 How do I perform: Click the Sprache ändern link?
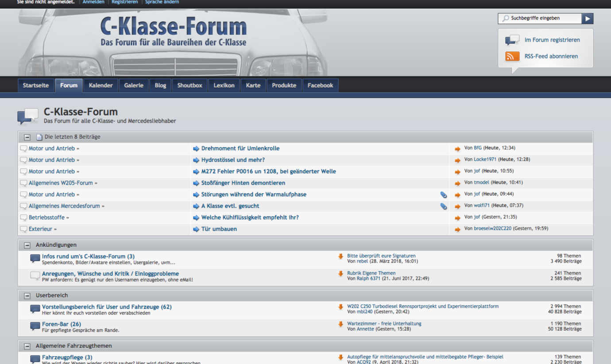coord(162,2)
